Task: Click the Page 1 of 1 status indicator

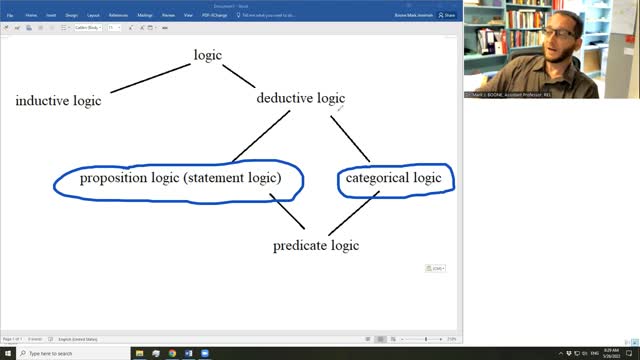Action: pyautogui.click(x=12, y=339)
